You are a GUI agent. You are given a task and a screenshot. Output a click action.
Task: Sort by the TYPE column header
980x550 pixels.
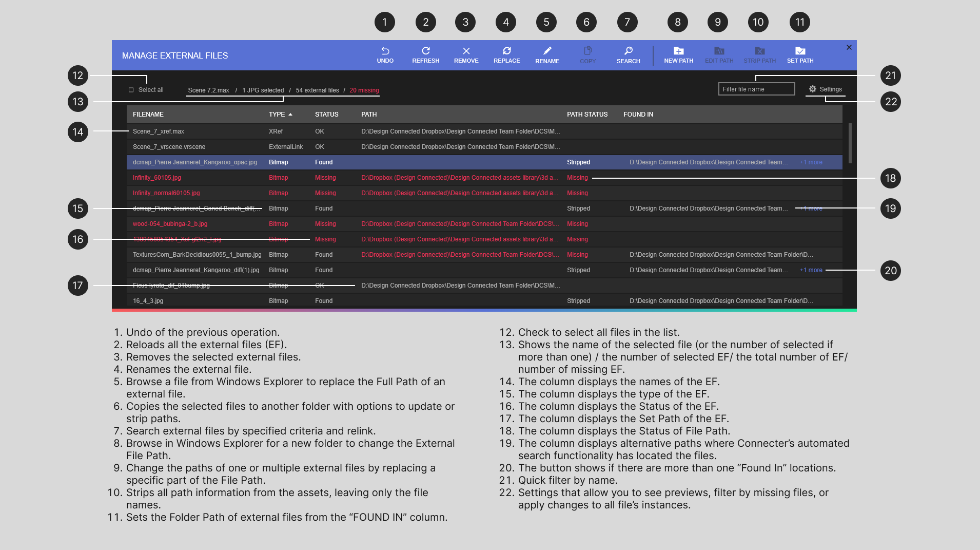[x=277, y=115]
